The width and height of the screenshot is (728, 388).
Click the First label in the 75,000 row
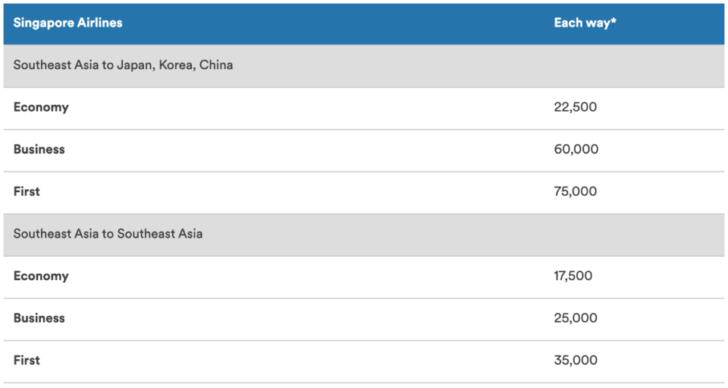tap(26, 192)
